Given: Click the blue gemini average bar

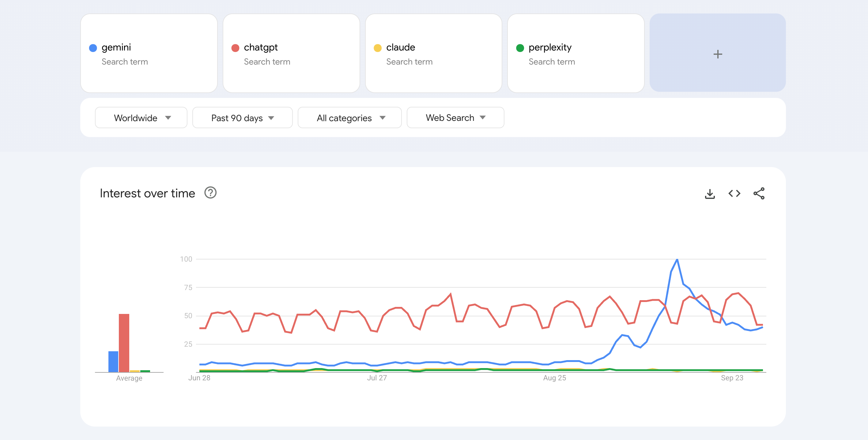Looking at the screenshot, I should coord(113,361).
